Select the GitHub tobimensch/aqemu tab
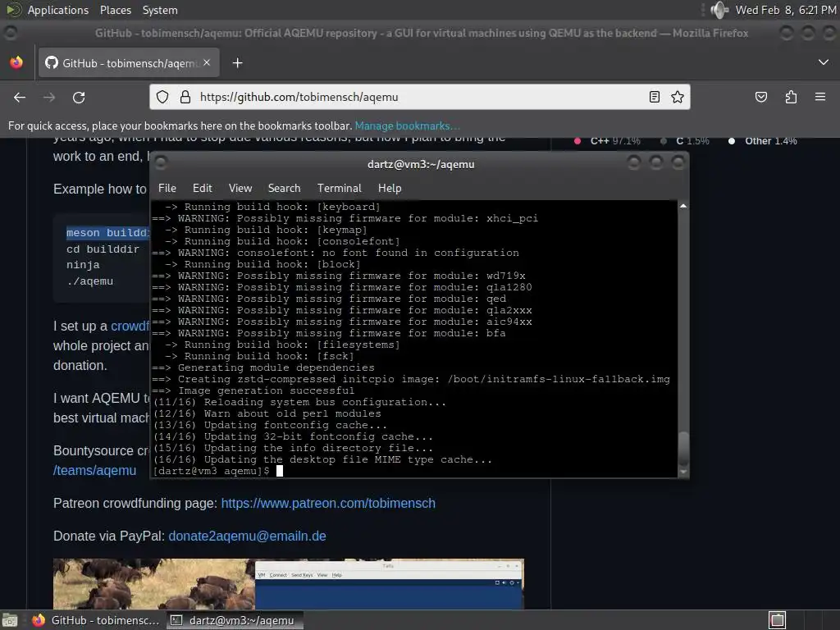840x630 pixels. pos(129,63)
